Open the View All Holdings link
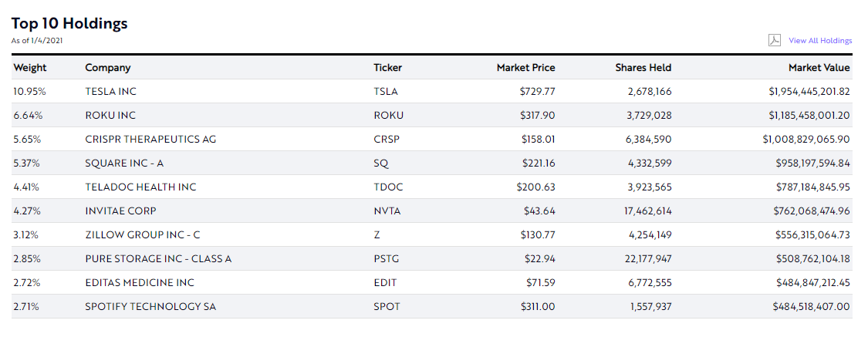The width and height of the screenshot is (868, 337). pyautogui.click(x=820, y=41)
